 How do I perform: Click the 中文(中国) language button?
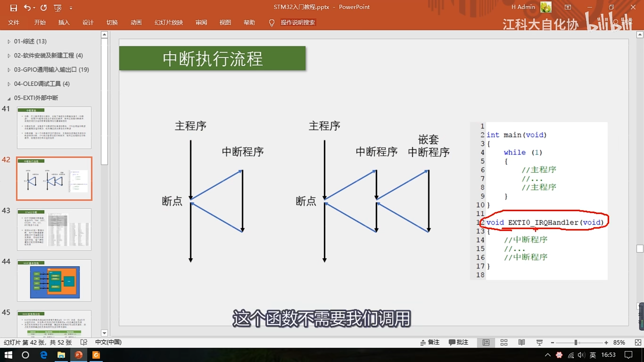pyautogui.click(x=108, y=342)
